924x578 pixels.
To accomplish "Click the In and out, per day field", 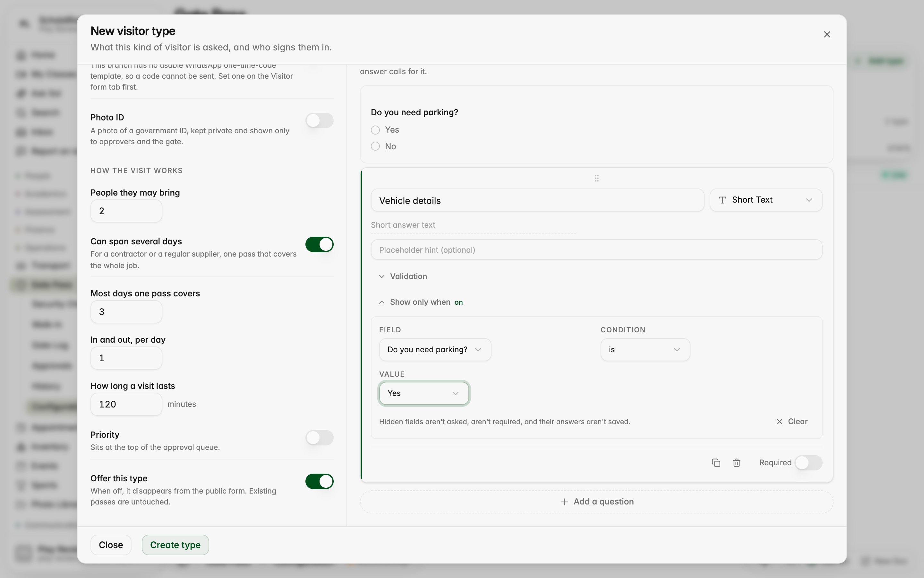I will [126, 358].
